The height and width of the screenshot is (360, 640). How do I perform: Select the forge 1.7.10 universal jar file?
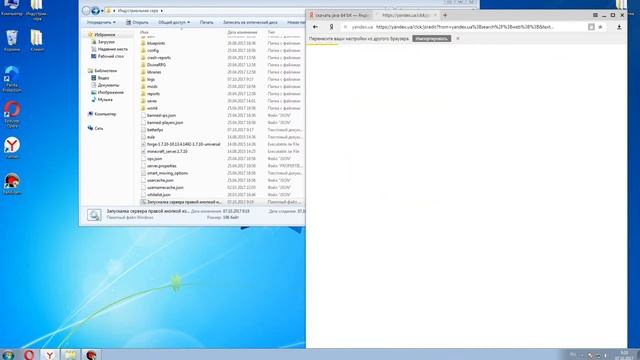pos(183,144)
